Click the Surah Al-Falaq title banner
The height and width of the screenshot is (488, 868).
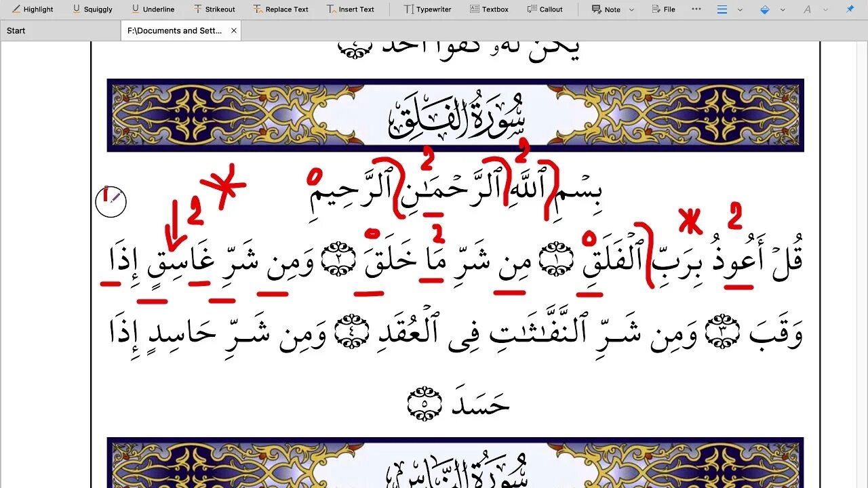click(x=455, y=115)
